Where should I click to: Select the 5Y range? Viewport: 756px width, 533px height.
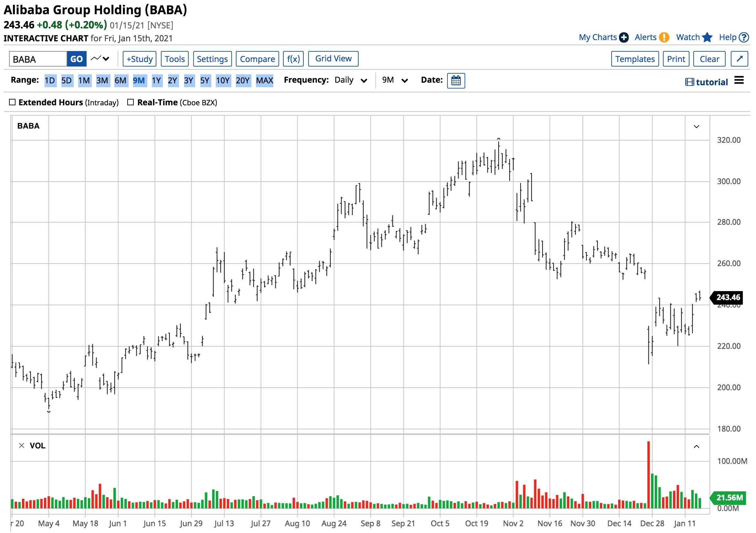pos(205,81)
